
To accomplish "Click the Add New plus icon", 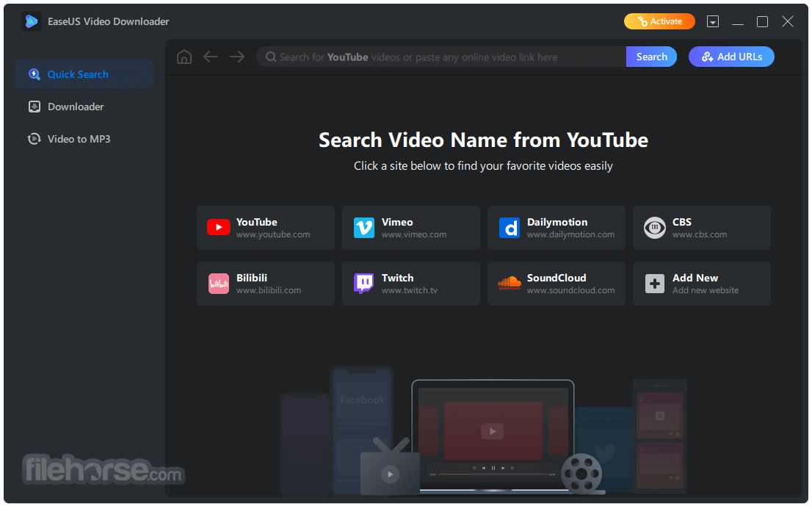I will pos(655,284).
